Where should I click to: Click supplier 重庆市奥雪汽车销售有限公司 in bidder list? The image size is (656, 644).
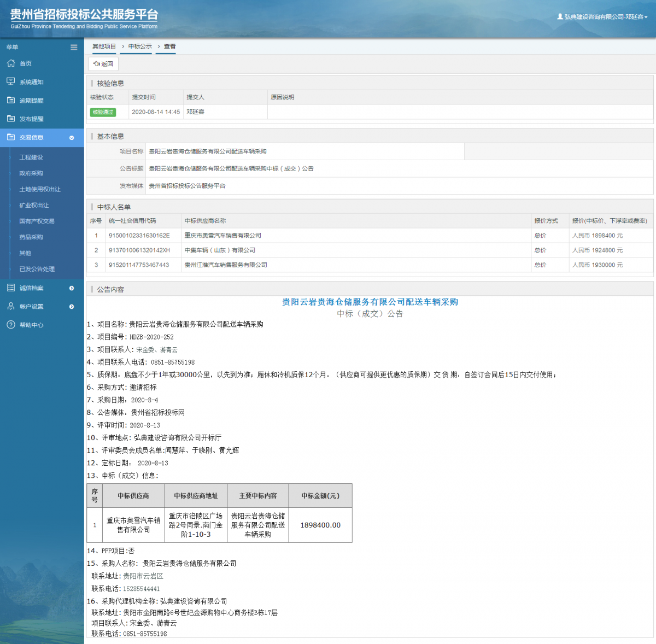pyautogui.click(x=223, y=236)
